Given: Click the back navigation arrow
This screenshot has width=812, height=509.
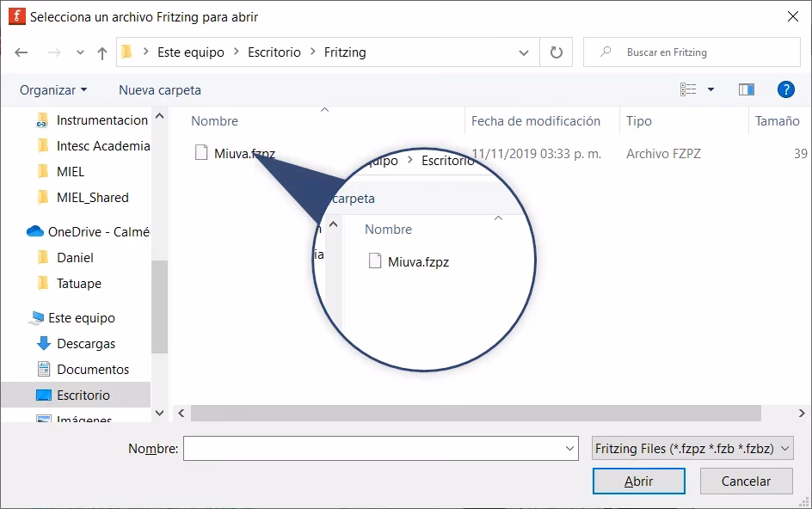Looking at the screenshot, I should tap(22, 52).
